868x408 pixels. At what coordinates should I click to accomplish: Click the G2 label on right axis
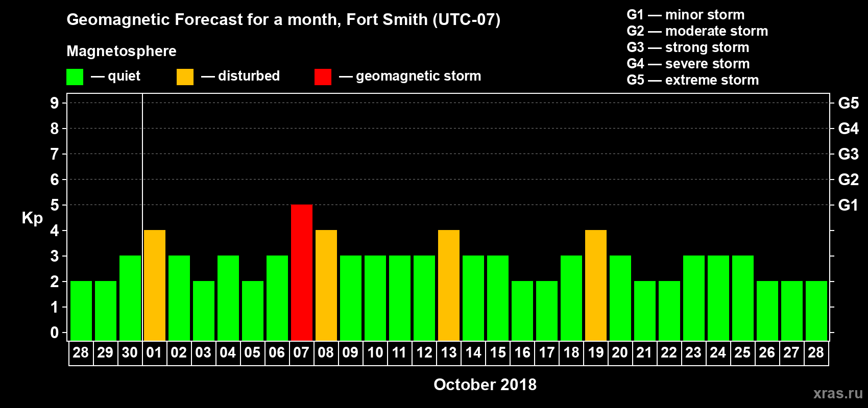(x=849, y=180)
